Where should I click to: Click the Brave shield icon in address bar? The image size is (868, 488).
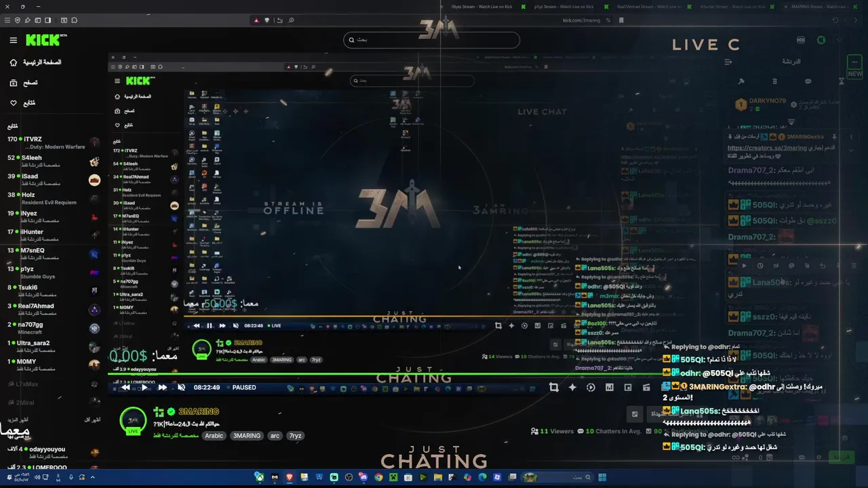(267, 20)
